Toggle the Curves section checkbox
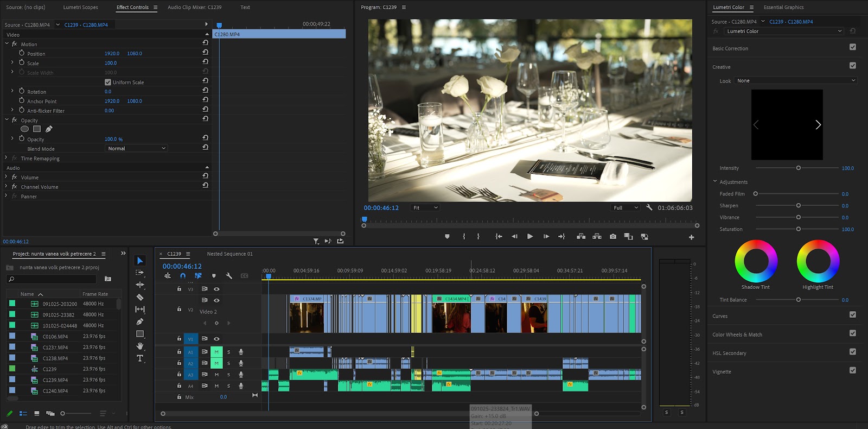This screenshot has width=868, height=429. coord(853,314)
